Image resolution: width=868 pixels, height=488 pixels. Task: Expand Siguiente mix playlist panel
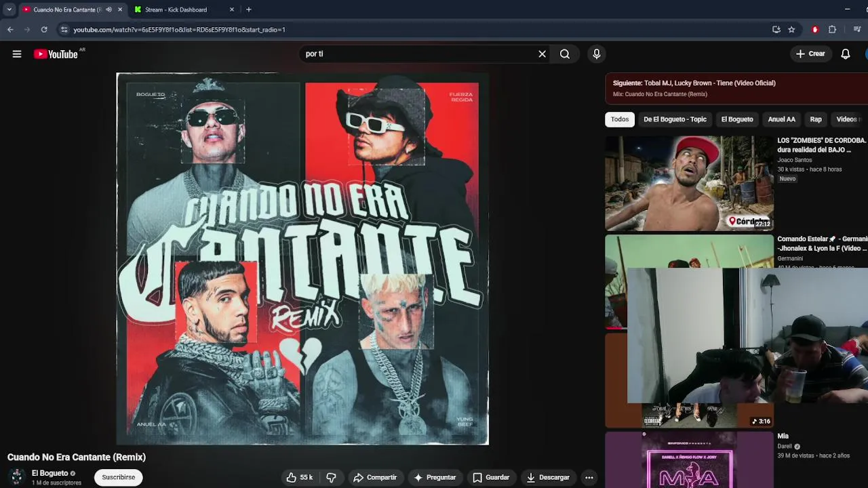[736, 88]
